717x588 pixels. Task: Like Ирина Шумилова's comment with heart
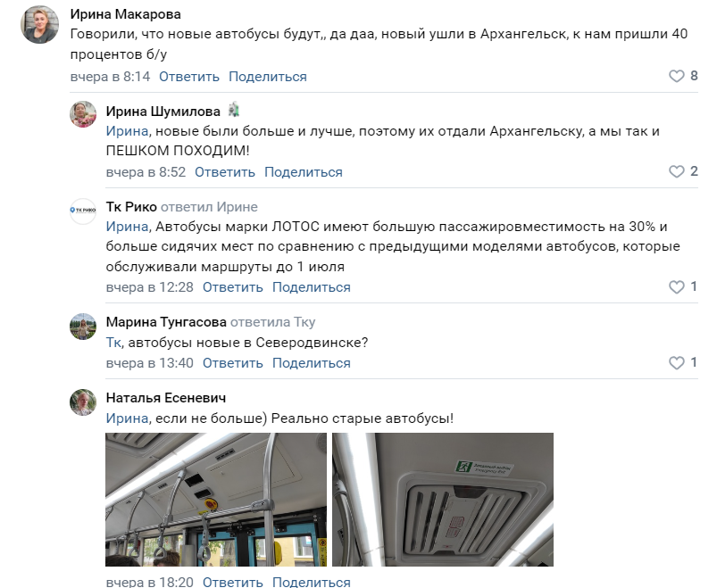click(x=677, y=172)
